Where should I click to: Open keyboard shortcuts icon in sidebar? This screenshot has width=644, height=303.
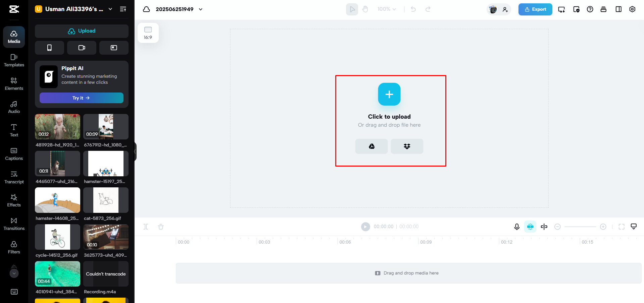pyautogui.click(x=14, y=292)
